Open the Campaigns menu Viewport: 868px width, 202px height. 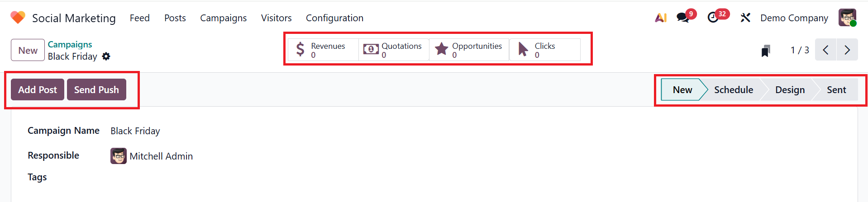tap(223, 18)
